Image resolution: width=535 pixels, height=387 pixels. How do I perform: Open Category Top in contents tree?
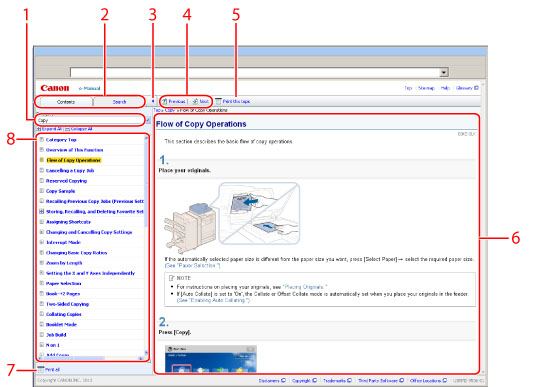[61, 140]
